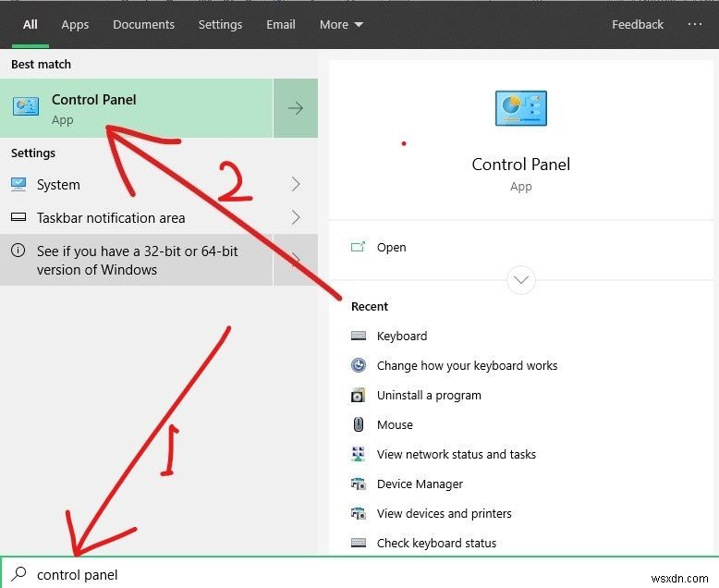Screen dimensions: 719x588
Task: Click Open for Control Panel
Action: tap(392, 247)
